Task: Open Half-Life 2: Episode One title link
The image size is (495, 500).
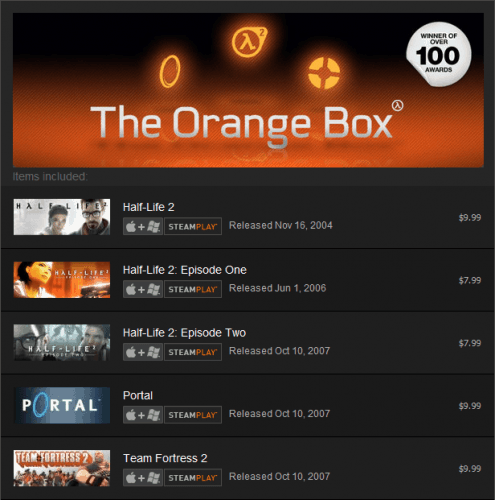Action: tap(185, 270)
